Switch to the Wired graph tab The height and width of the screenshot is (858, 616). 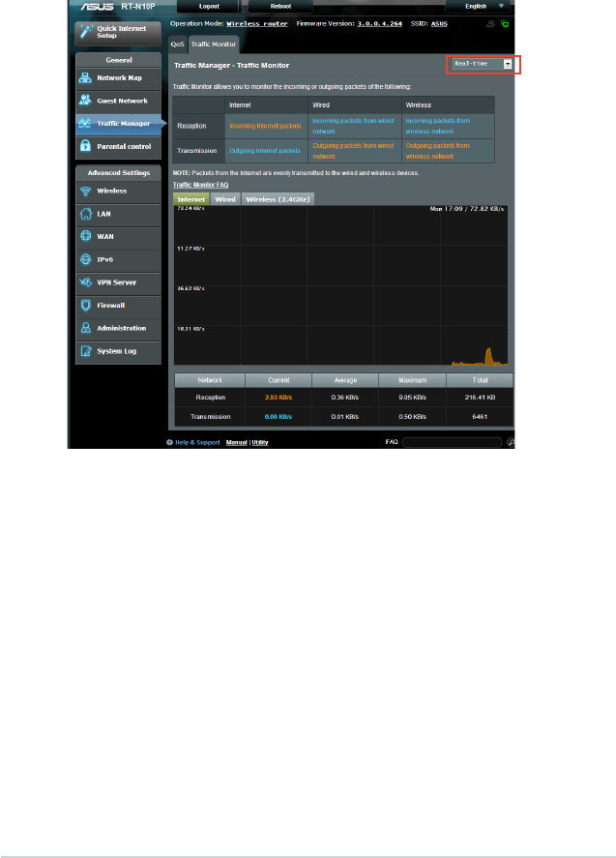pyautogui.click(x=225, y=199)
